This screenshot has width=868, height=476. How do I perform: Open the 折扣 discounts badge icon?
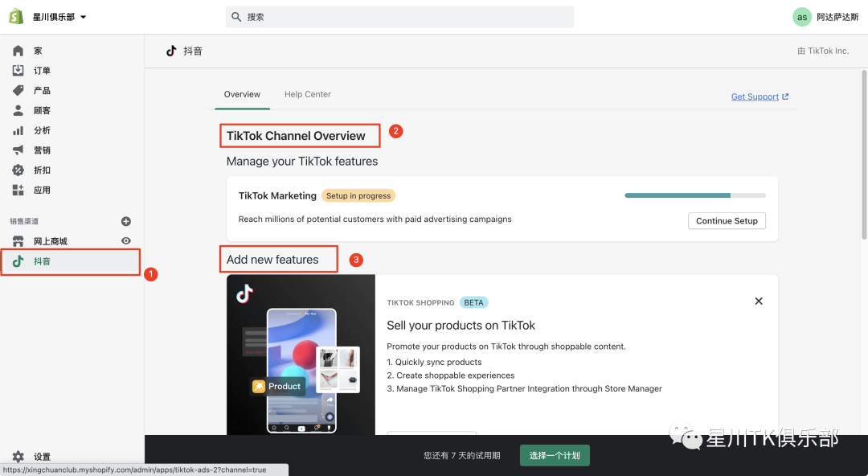pos(18,170)
